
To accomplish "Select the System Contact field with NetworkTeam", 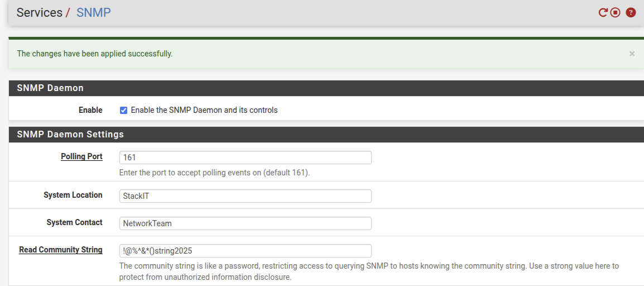I will [245, 223].
